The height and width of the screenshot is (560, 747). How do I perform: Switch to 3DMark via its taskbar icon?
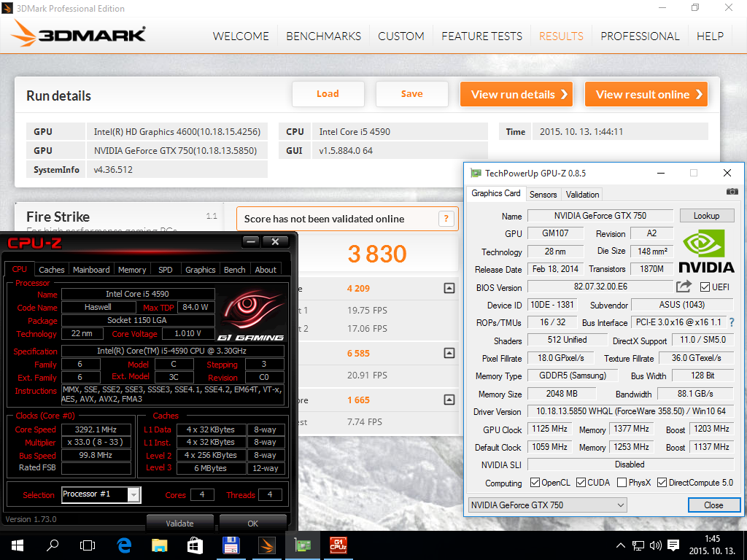pyautogui.click(x=267, y=545)
